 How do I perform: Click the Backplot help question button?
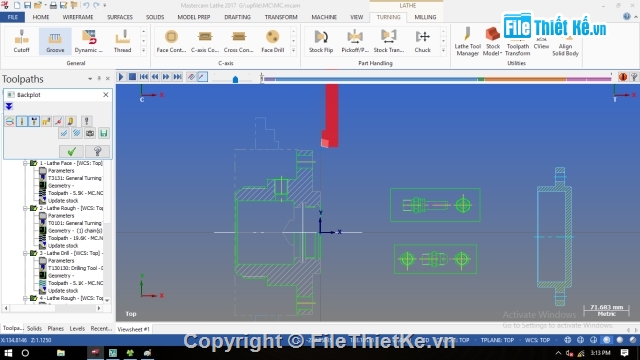pyautogui.click(x=97, y=151)
